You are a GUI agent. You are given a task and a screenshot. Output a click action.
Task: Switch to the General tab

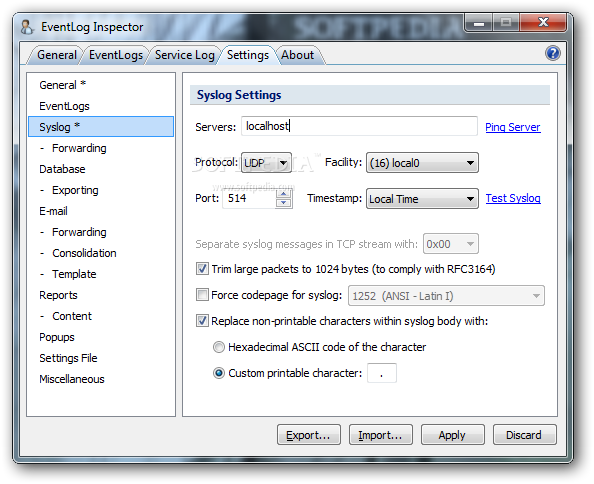point(57,55)
